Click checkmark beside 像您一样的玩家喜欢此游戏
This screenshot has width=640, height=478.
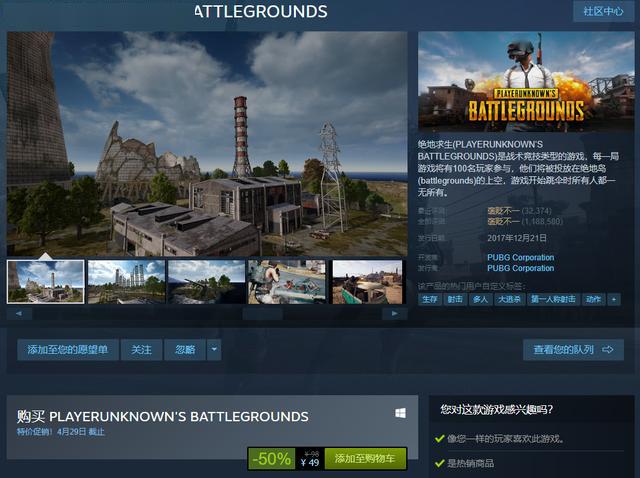click(x=440, y=439)
